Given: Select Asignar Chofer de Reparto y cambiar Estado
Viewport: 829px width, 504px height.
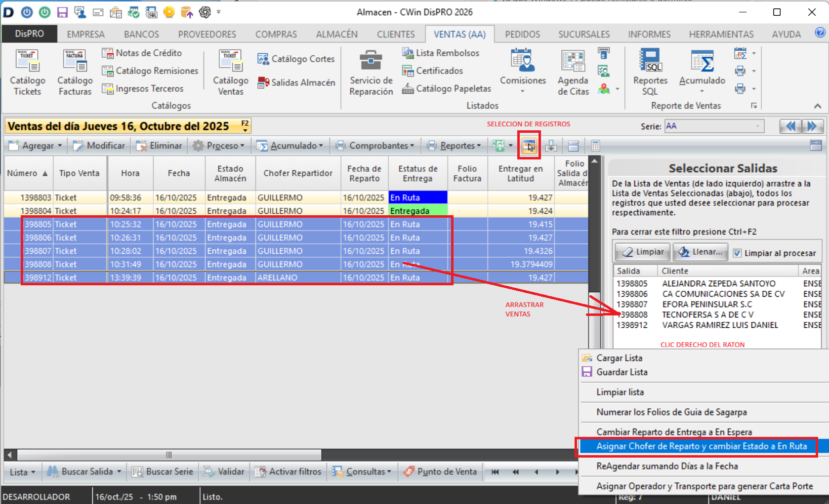Looking at the screenshot, I should (x=701, y=446).
